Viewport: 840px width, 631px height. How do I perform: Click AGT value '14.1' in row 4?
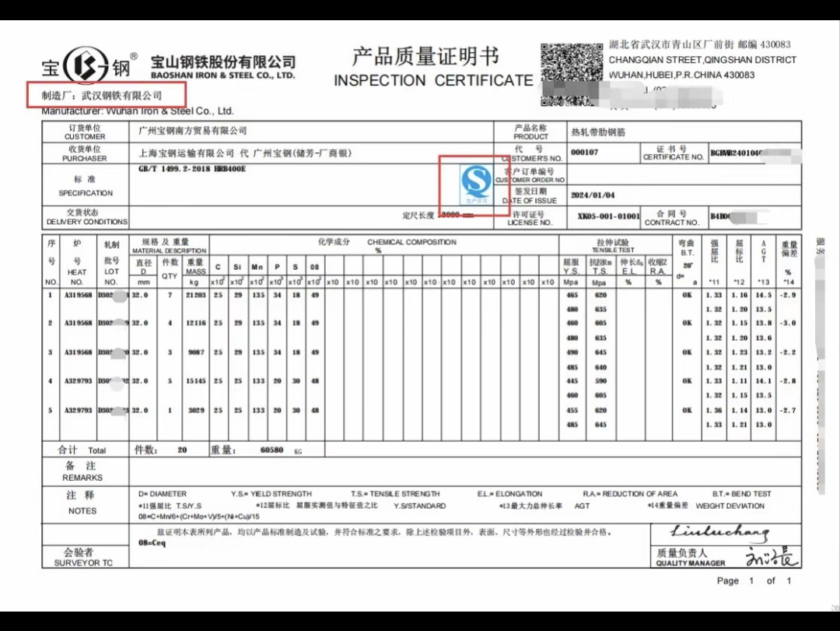(x=764, y=381)
